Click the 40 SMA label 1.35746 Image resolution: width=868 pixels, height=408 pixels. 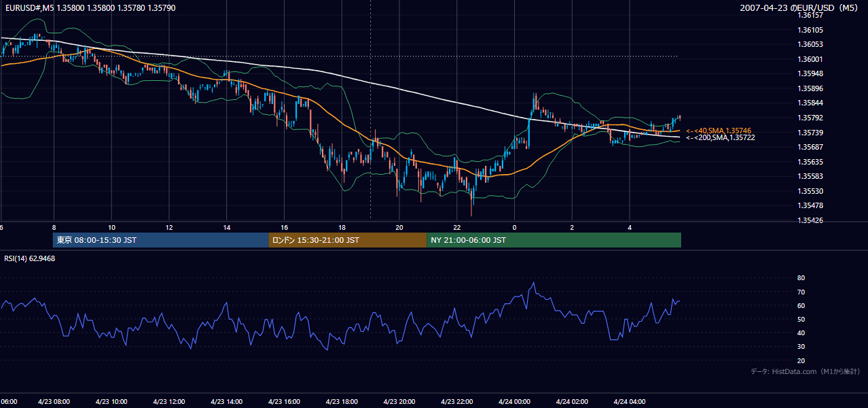pyautogui.click(x=719, y=131)
